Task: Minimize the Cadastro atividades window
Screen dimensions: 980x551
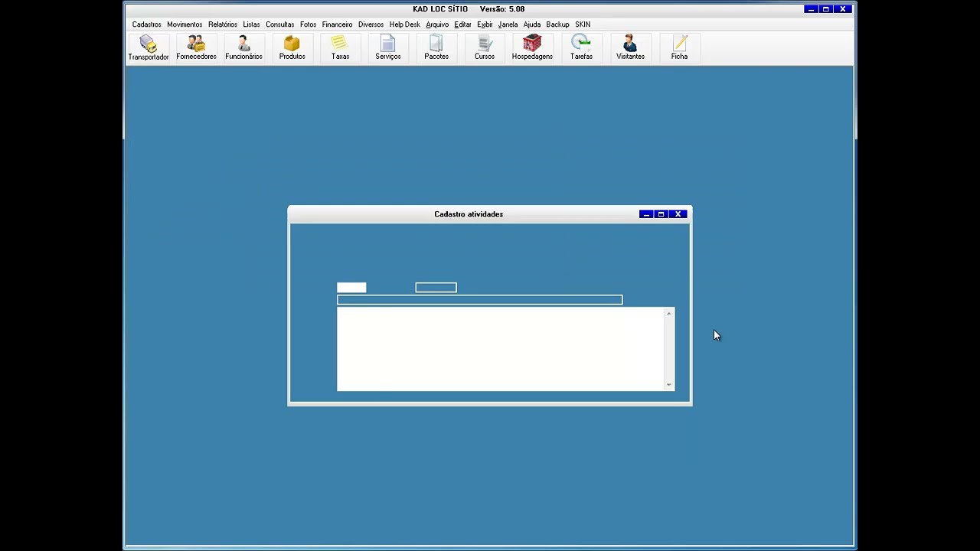Action: point(646,214)
